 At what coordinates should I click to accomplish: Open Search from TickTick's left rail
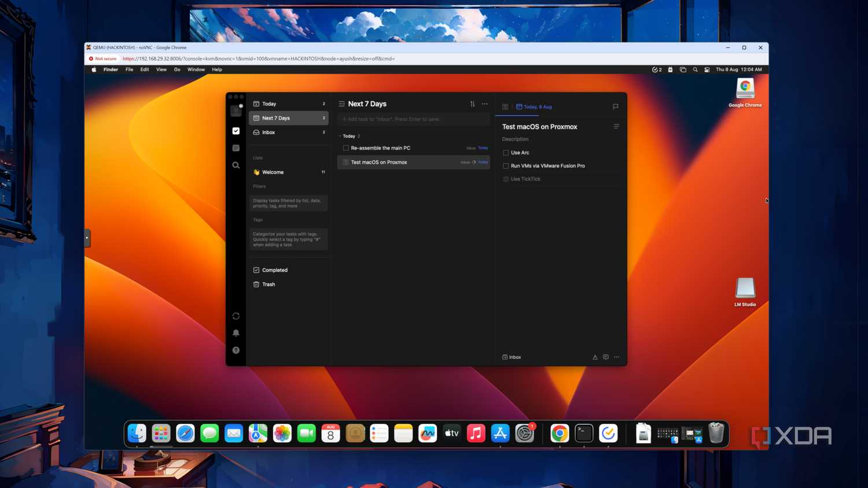pos(236,165)
